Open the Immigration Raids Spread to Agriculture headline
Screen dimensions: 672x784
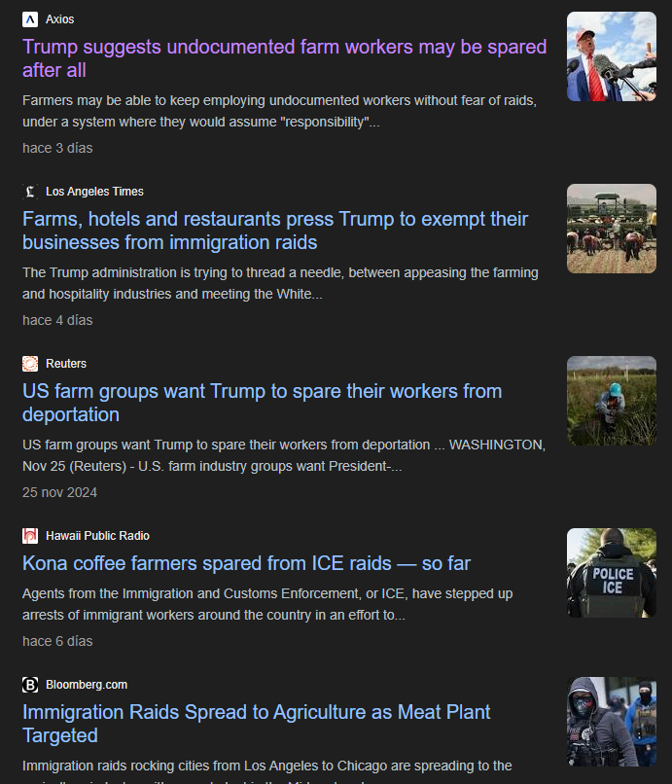tap(257, 724)
